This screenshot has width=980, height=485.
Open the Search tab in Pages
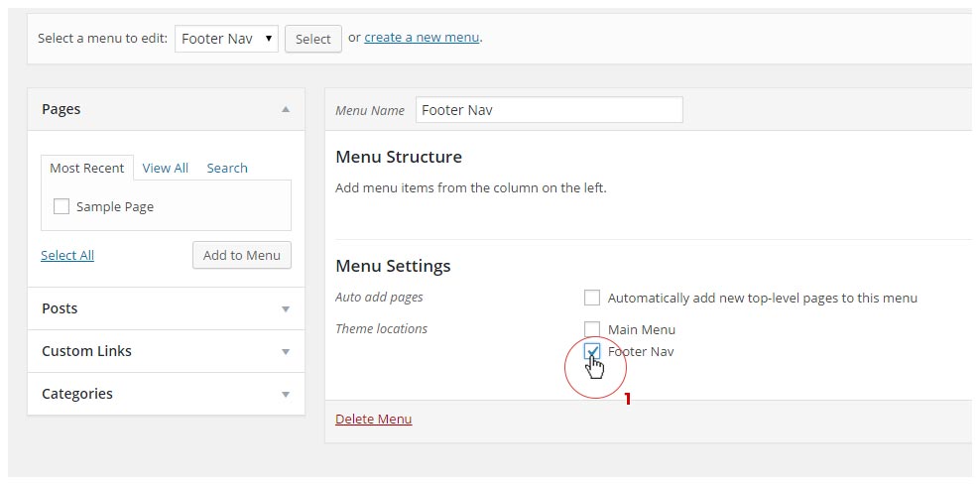coord(227,168)
